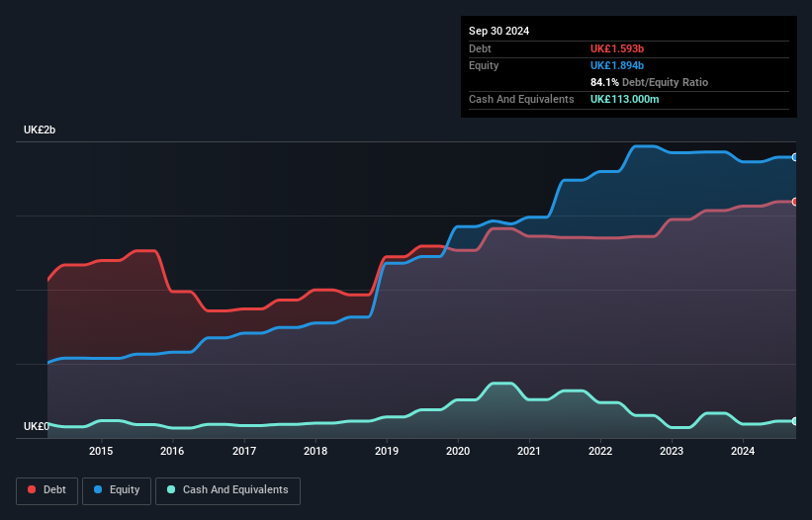Image resolution: width=812 pixels, height=520 pixels.
Task: Click the 2017 axis label
Action: [x=244, y=451]
